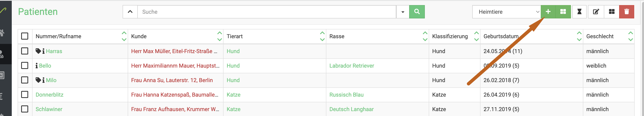Open the search options caret dropdown

coord(403,12)
